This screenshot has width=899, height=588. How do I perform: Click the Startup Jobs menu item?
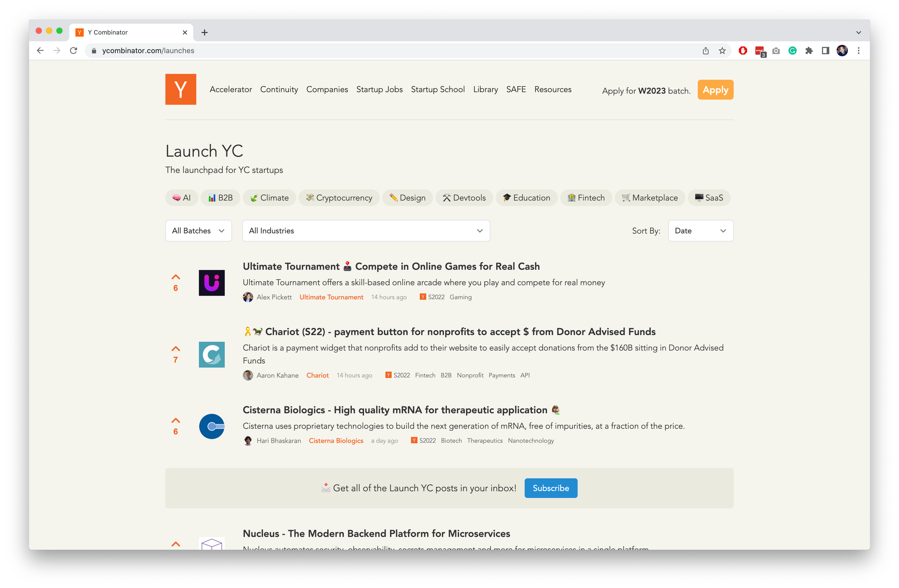point(379,88)
